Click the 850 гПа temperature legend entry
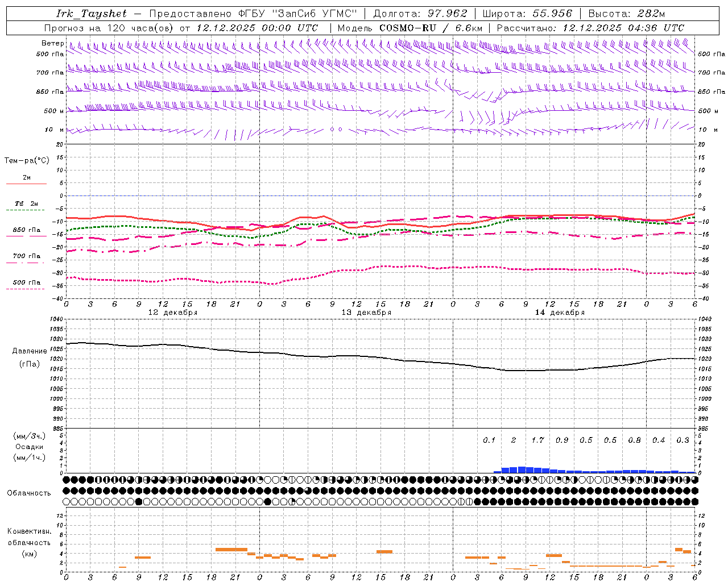 pyautogui.click(x=27, y=230)
